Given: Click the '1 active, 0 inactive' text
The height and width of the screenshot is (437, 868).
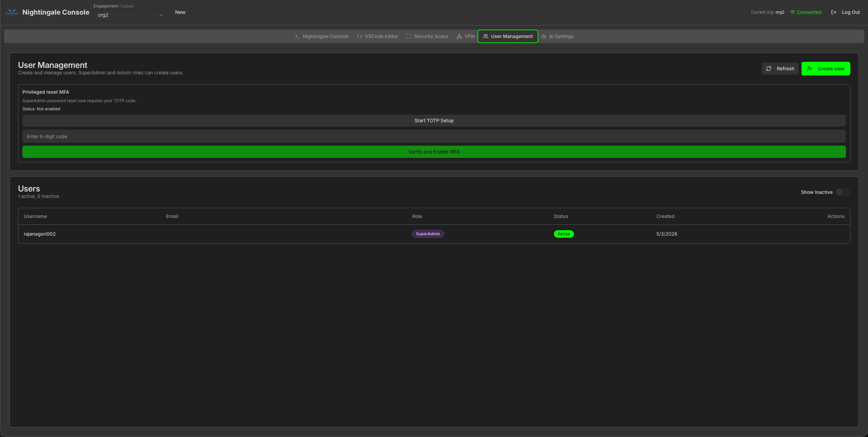Looking at the screenshot, I should point(38,196).
